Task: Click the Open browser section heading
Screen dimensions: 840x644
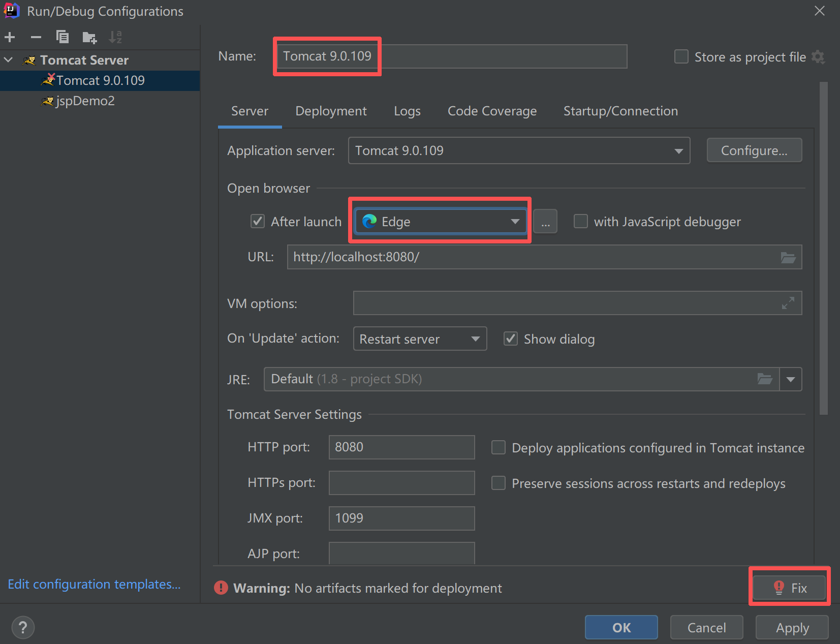Action: point(268,188)
